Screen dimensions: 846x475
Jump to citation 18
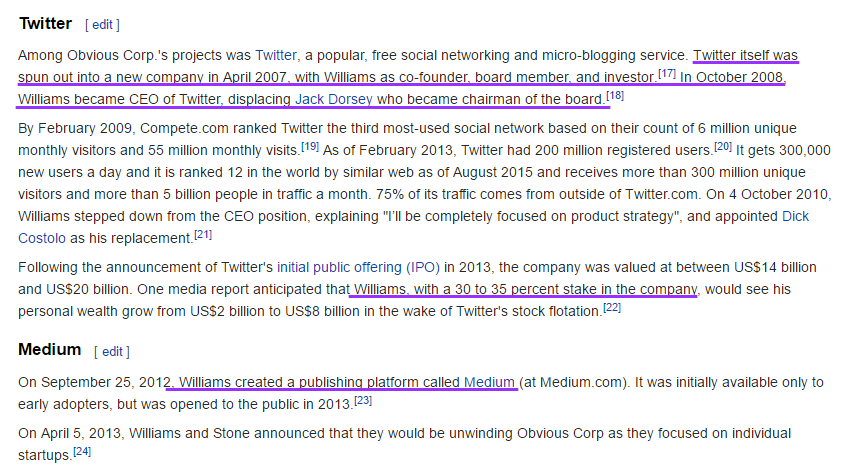pyautogui.click(x=615, y=96)
